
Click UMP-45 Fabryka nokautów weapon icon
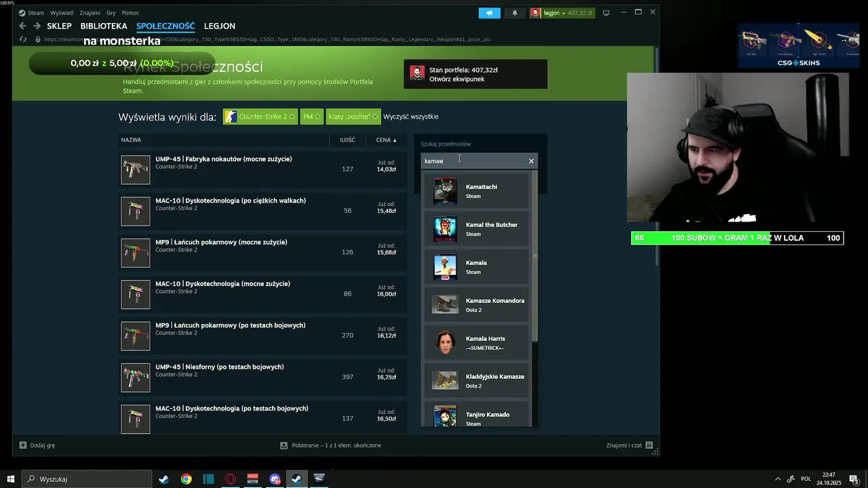[x=136, y=169]
